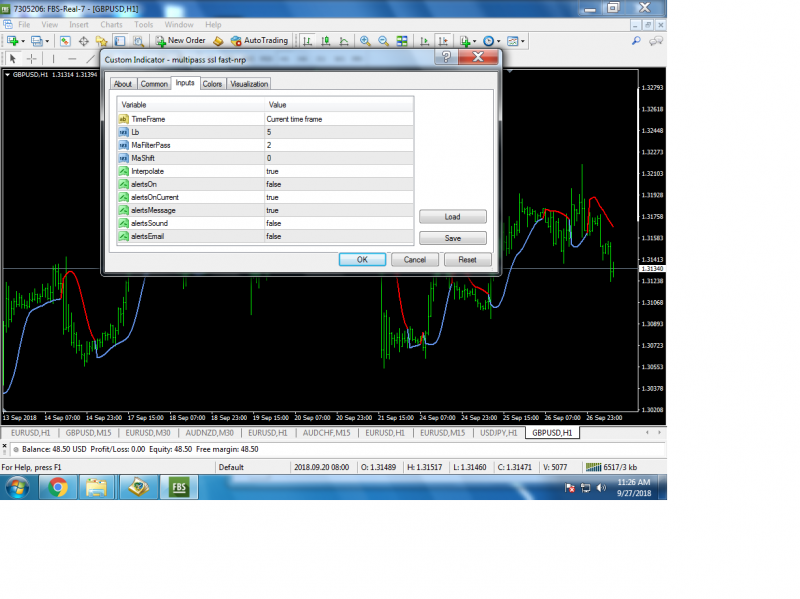The width and height of the screenshot is (800, 599).
Task: Click the OK button
Action: tap(362, 260)
